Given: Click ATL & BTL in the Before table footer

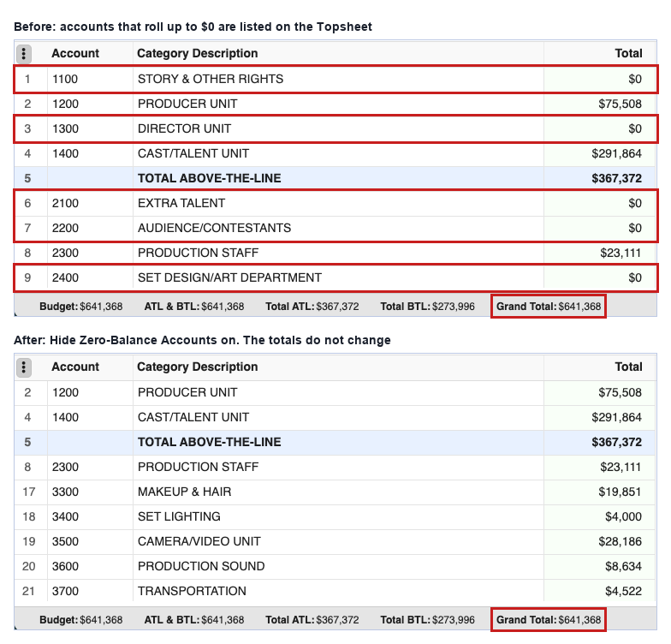Looking at the screenshot, I should tap(193, 307).
